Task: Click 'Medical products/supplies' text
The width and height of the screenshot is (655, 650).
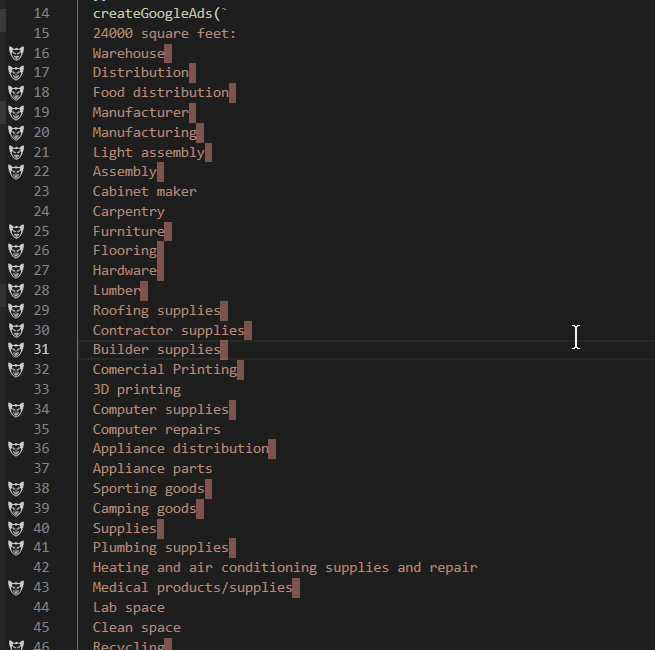Action: point(193,588)
